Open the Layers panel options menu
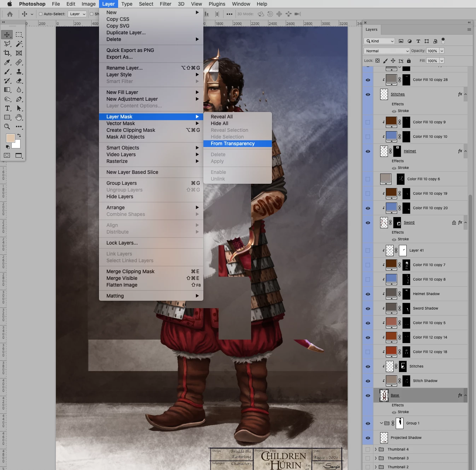Viewport: 476px width, 470px height. pos(469,30)
